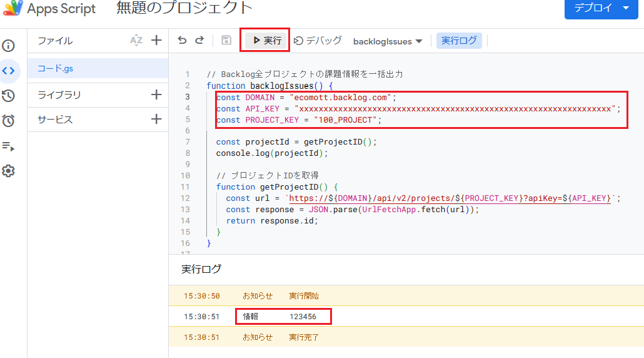The image size is (644, 358).
Task: Open the Triggers alarm clock icon
Action: point(8,121)
